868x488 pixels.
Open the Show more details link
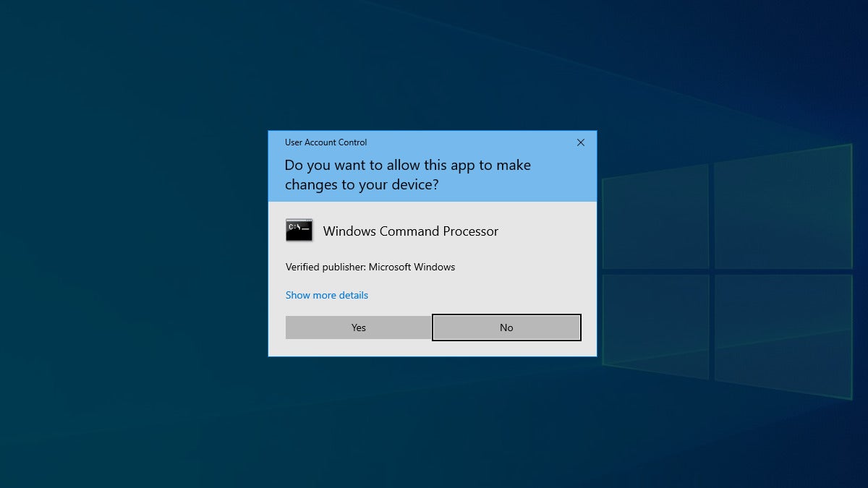pyautogui.click(x=327, y=295)
